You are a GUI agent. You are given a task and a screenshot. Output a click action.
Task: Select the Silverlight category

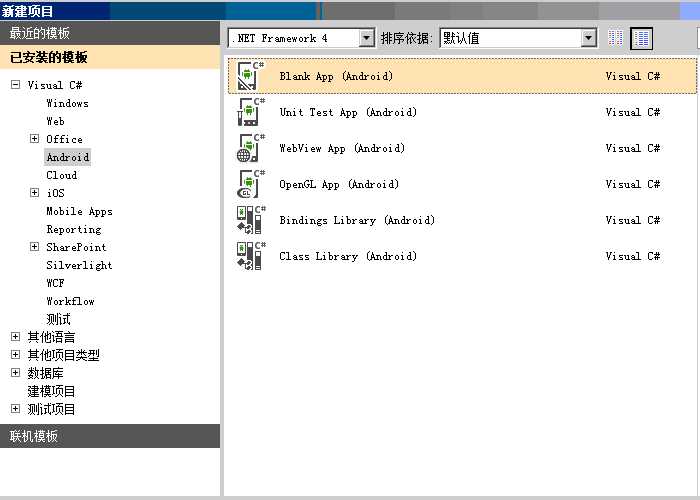point(79,265)
